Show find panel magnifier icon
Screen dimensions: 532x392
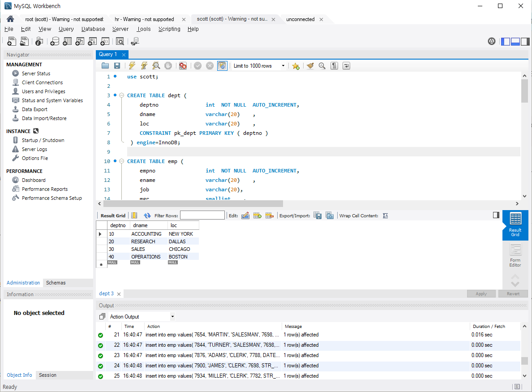pyautogui.click(x=322, y=66)
